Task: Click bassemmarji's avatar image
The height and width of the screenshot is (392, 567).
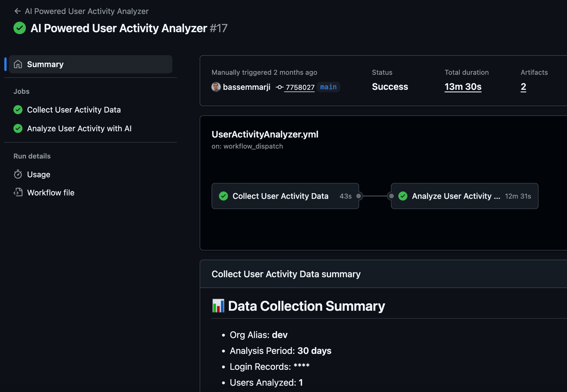Action: coord(216,87)
